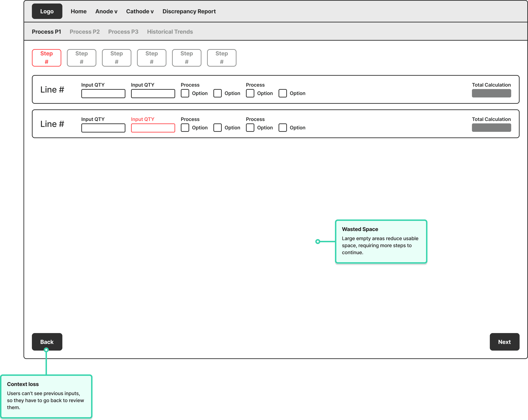Switch to the Historical Trends tab
Screen dimensions: 528x420
(x=170, y=32)
